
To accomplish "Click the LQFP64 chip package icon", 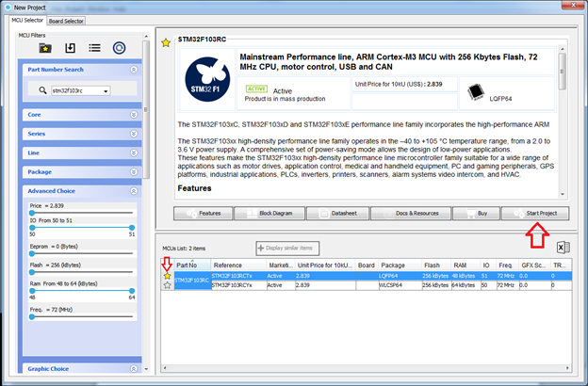I will 476,92.
